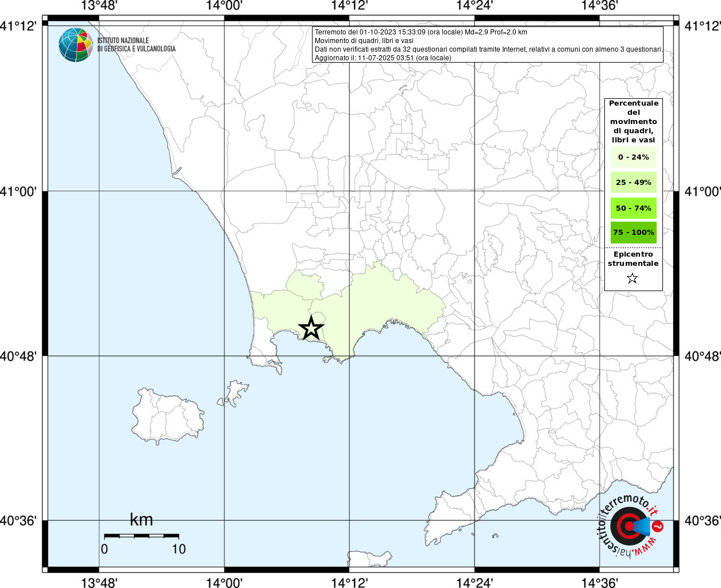Click the 'Dati non verificati' questionnaire note line

coord(488,49)
